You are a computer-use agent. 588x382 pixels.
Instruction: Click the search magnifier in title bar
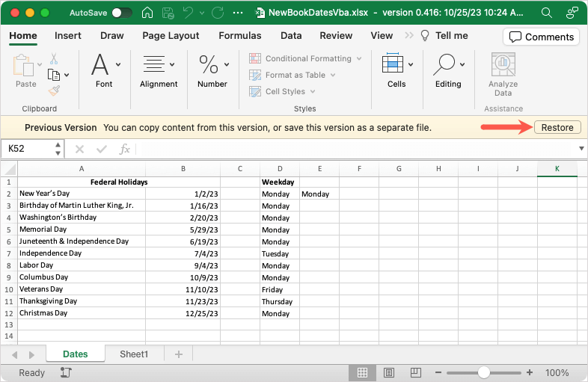547,13
